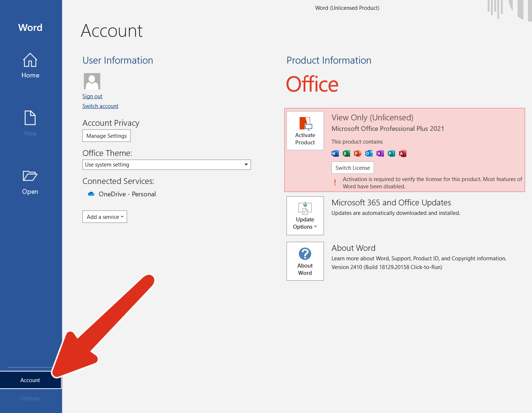Image resolution: width=532 pixels, height=413 pixels.
Task: Expand the Add a service menu
Action: (x=105, y=217)
